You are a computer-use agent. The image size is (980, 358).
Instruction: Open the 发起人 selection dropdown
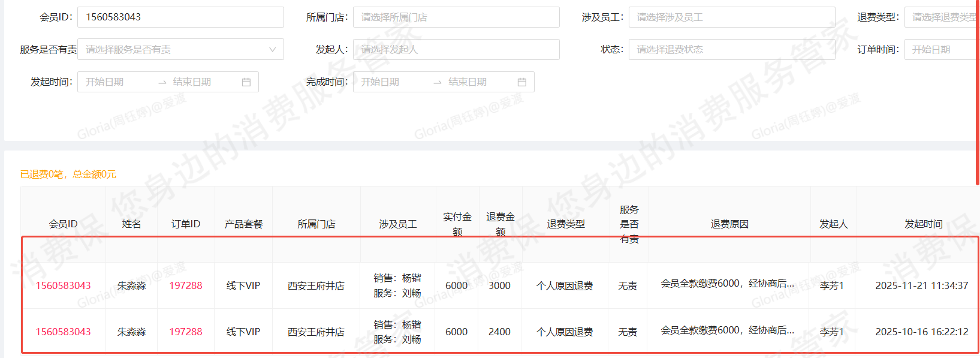click(456, 50)
